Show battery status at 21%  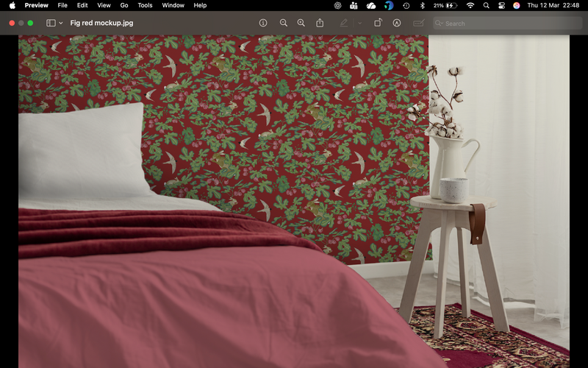[445, 5]
